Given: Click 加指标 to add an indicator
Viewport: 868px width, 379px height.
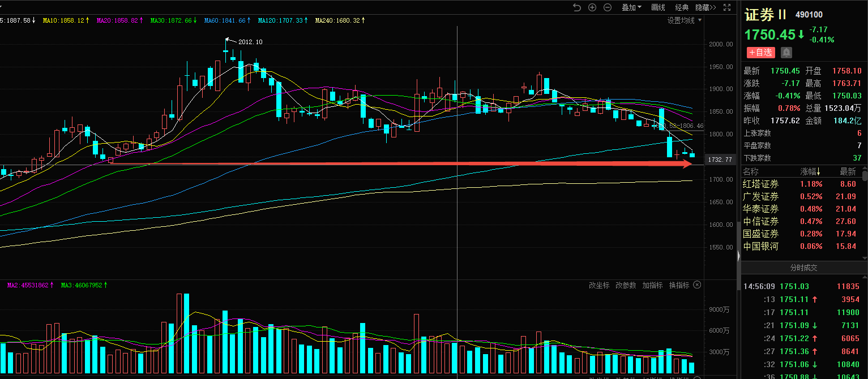Looking at the screenshot, I should click(652, 285).
